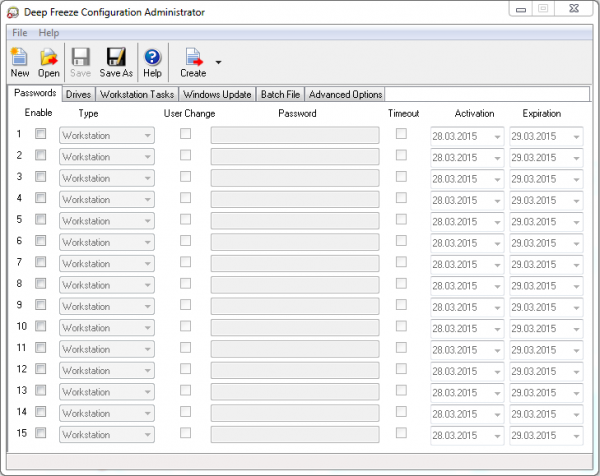Toggle Timeout checkbox in row 6

tap(401, 241)
